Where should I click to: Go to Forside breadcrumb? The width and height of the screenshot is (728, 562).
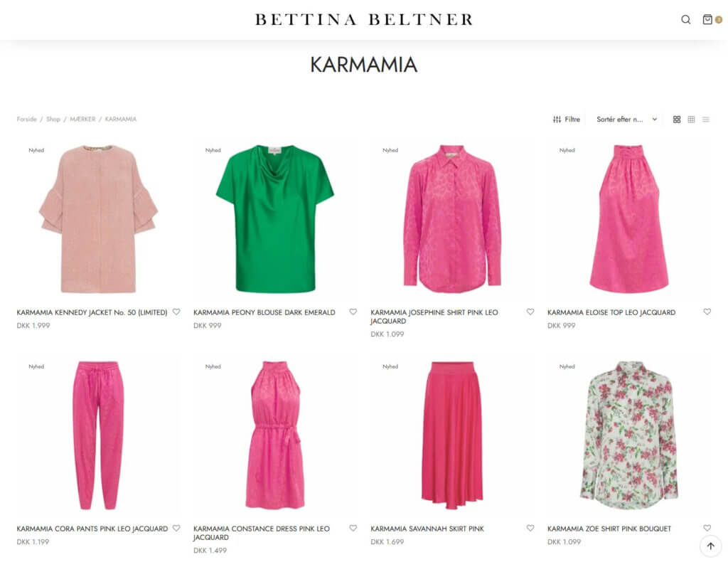pyautogui.click(x=26, y=120)
